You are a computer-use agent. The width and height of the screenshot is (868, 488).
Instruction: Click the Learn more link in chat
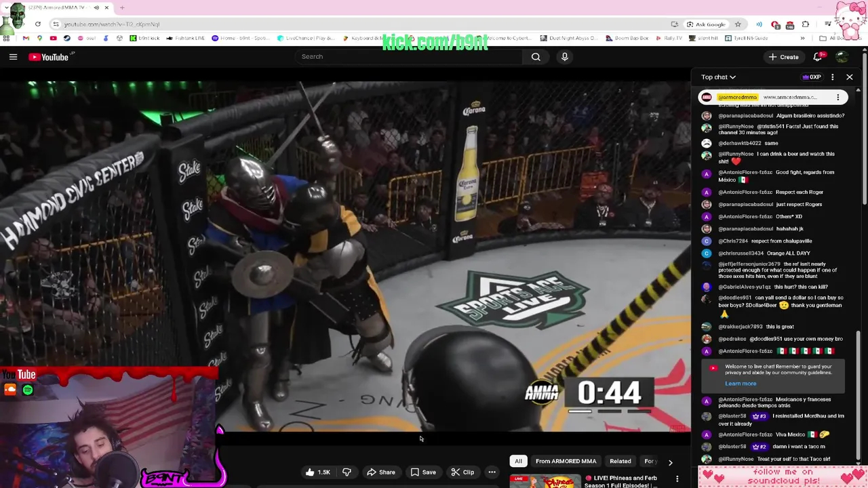pyautogui.click(x=741, y=384)
